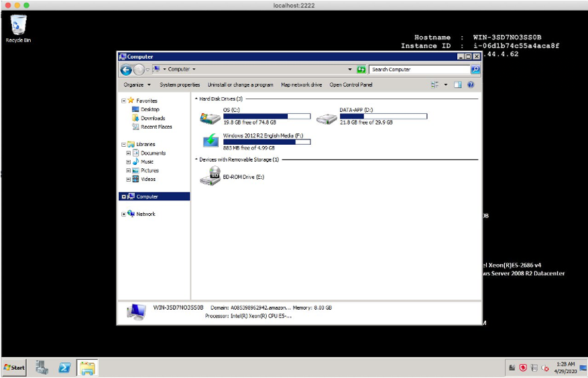Image resolution: width=588 pixels, height=378 pixels.
Task: Open the views options dropdown arrow
Action: pyautogui.click(x=445, y=84)
